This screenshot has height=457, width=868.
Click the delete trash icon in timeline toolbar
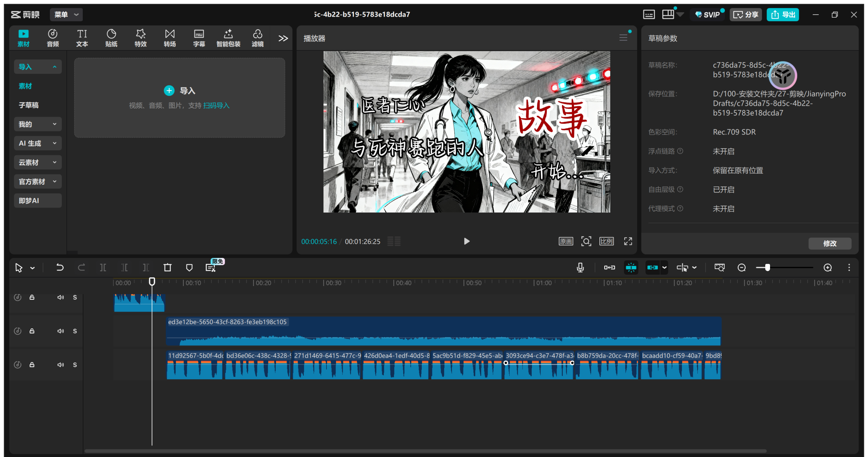coord(167,268)
